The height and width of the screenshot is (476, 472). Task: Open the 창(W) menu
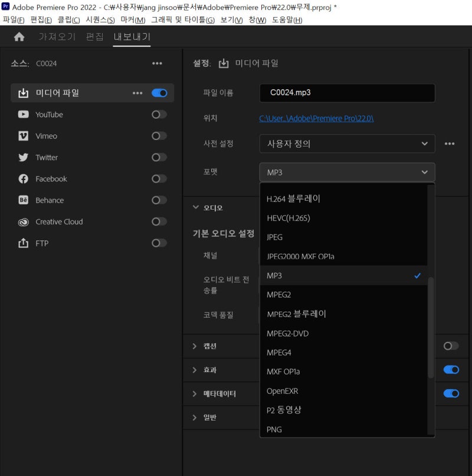pyautogui.click(x=257, y=20)
